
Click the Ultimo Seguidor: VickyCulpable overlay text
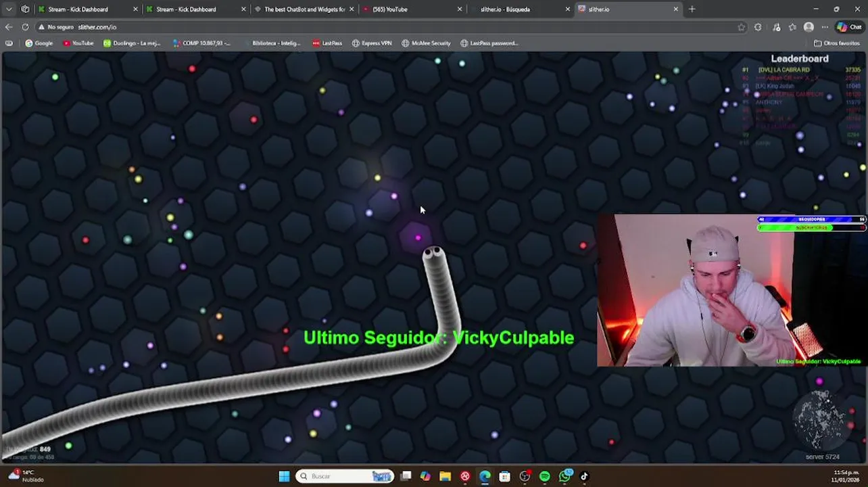point(439,338)
